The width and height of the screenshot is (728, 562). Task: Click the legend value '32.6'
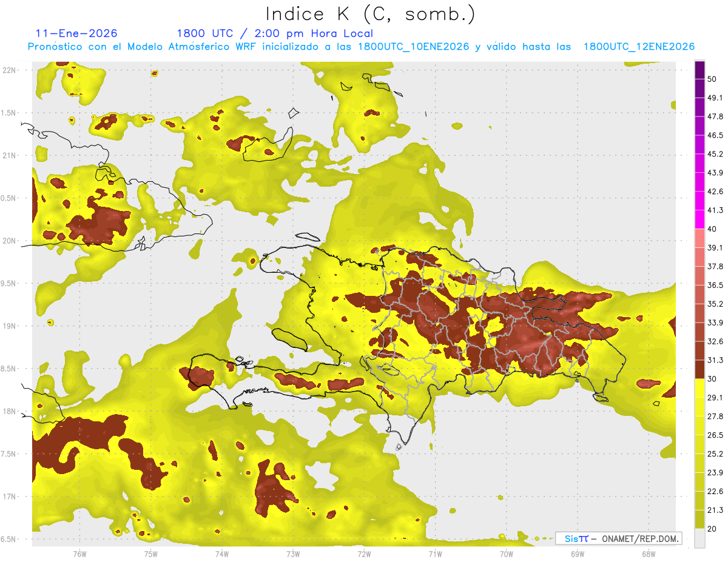point(715,341)
